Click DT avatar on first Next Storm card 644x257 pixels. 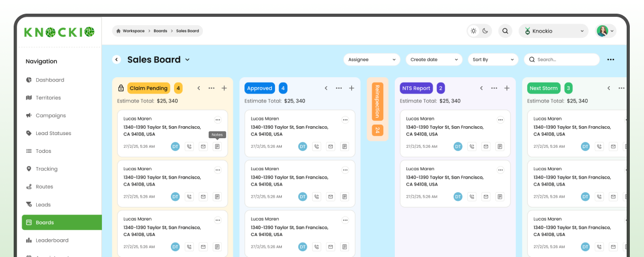pos(586,147)
